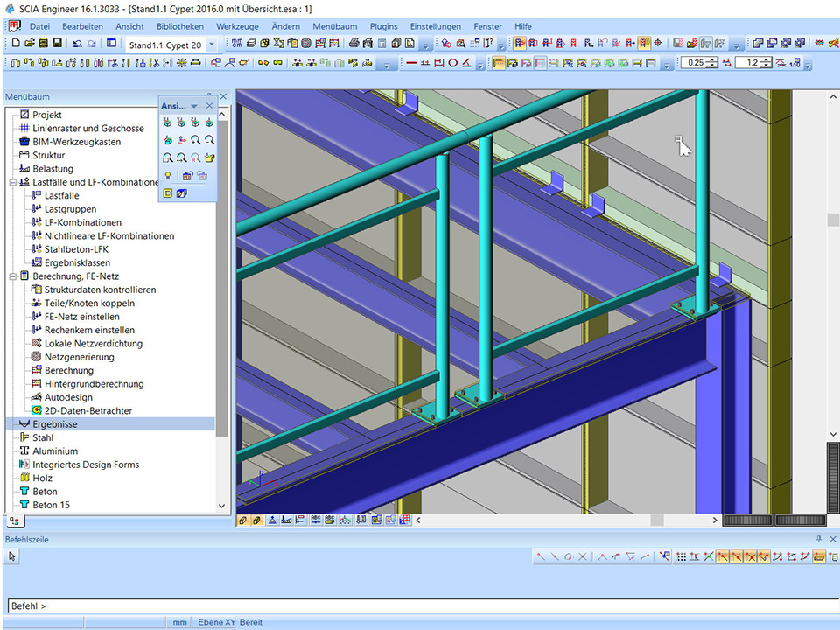Click the arrow cursor icon in Befehlszeile panel

(x=13, y=556)
